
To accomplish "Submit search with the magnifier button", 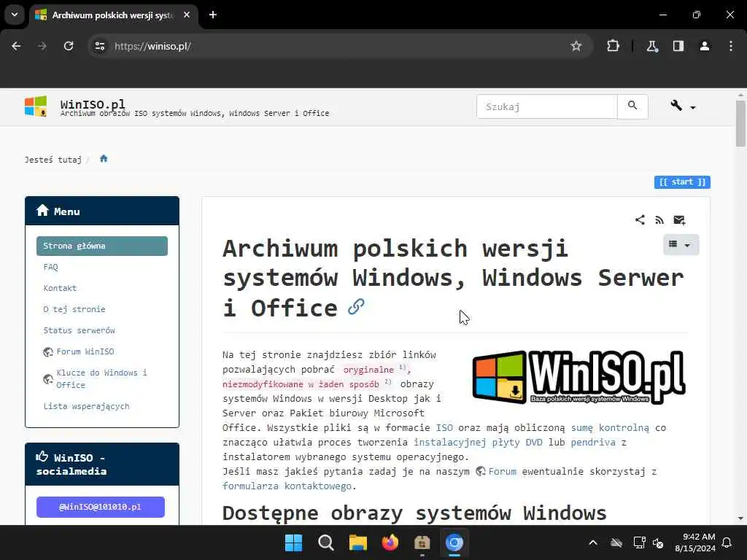I will (632, 106).
